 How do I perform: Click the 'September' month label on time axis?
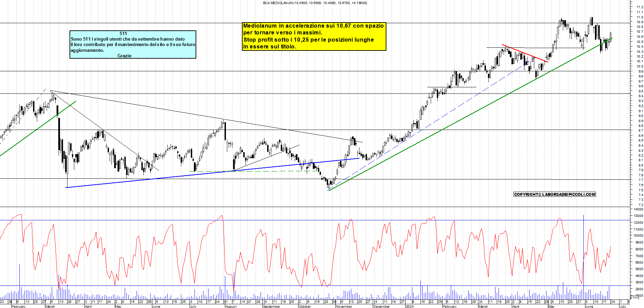272,306
